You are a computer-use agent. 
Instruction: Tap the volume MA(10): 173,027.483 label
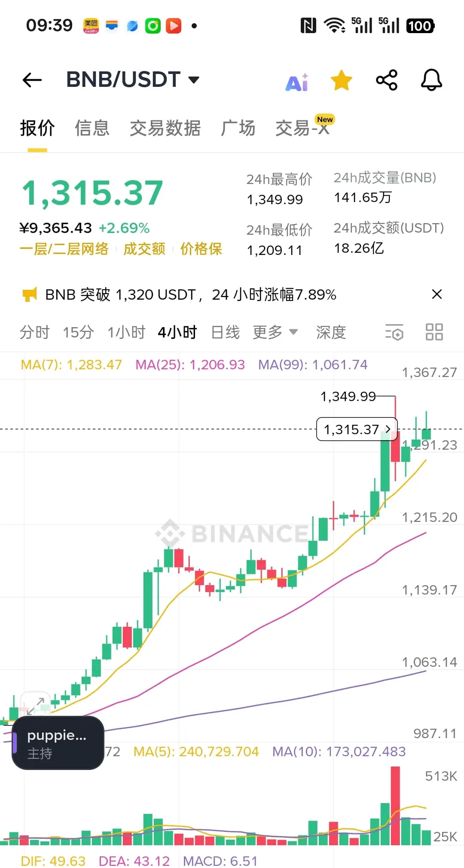339,752
